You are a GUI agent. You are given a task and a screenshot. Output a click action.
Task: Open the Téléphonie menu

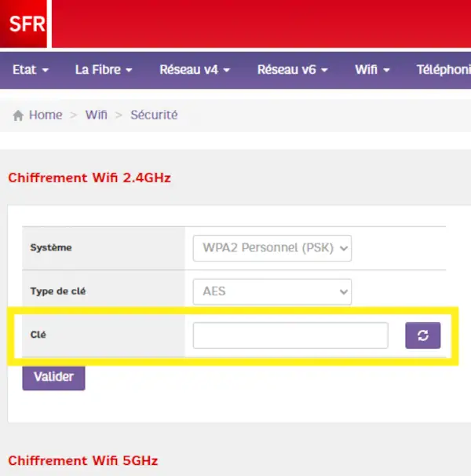[x=444, y=70]
